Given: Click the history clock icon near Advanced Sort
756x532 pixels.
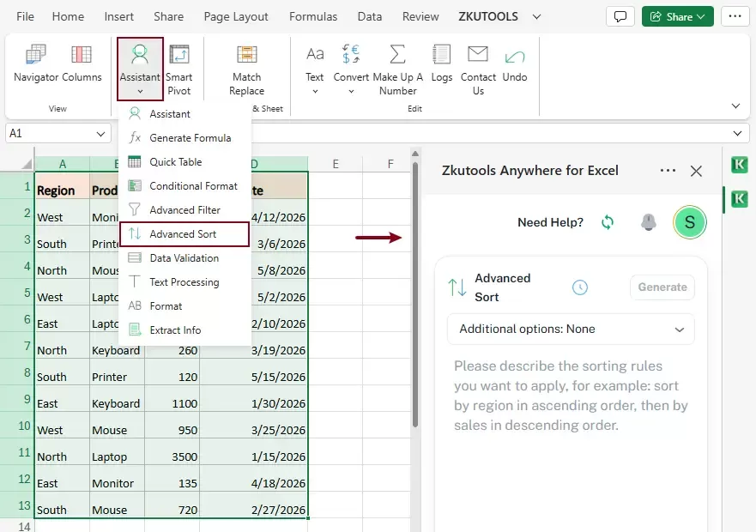Looking at the screenshot, I should coord(579,287).
